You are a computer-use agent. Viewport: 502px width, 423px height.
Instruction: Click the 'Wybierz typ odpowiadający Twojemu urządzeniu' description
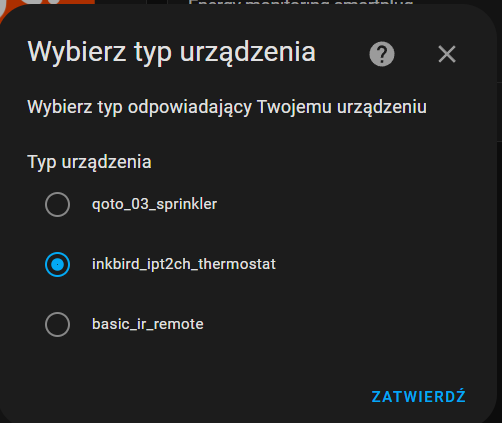[x=227, y=107]
